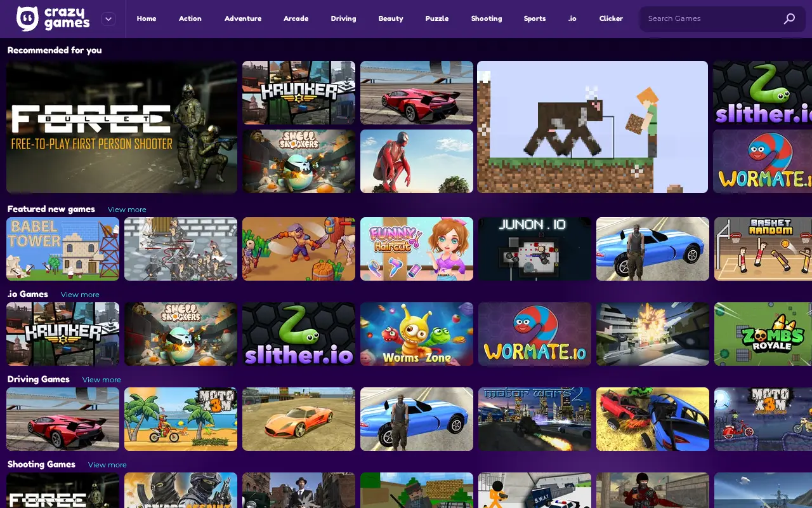
Task: View more Shooting Games
Action: pos(107,465)
